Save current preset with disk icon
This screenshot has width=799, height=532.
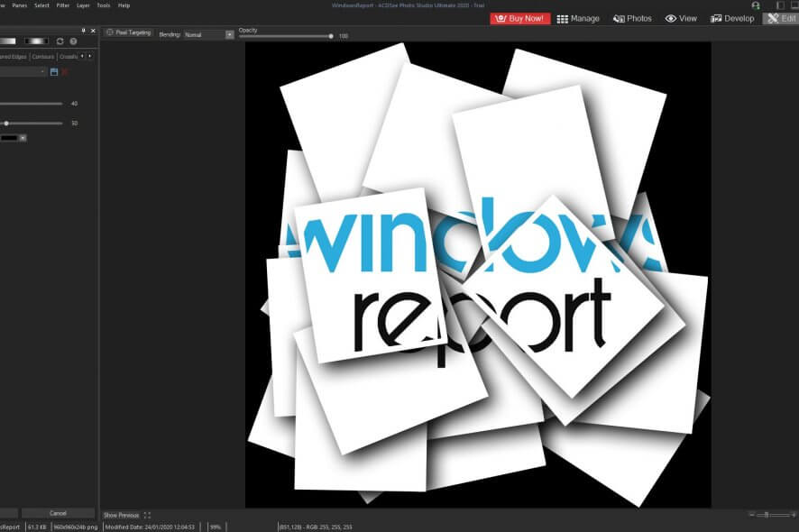[54, 72]
